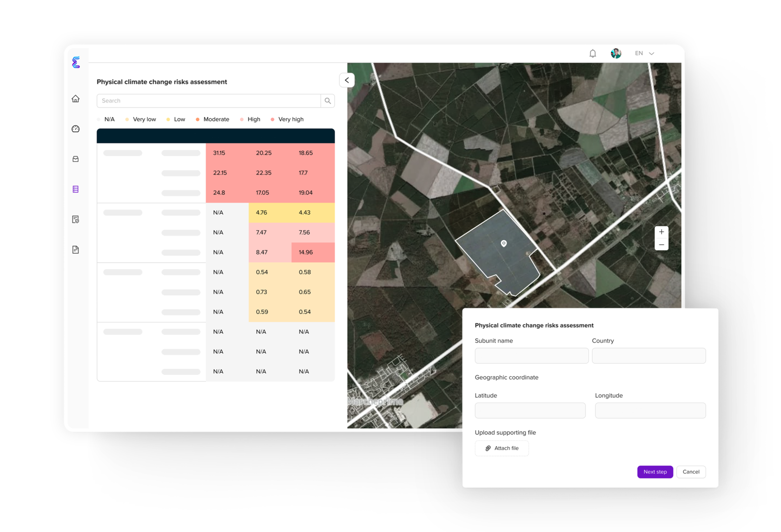Open the certified report sidebar icon
This screenshot has width=781, height=532.
[76, 219]
